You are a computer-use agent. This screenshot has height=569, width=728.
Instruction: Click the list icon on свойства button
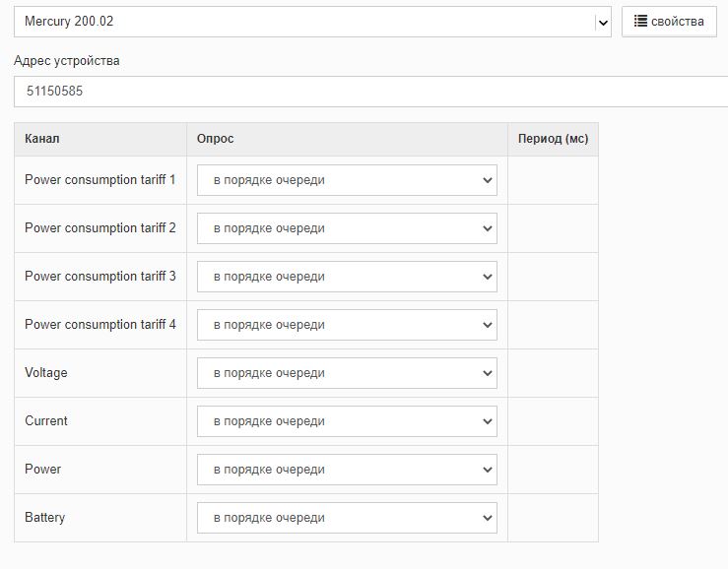tap(640, 21)
